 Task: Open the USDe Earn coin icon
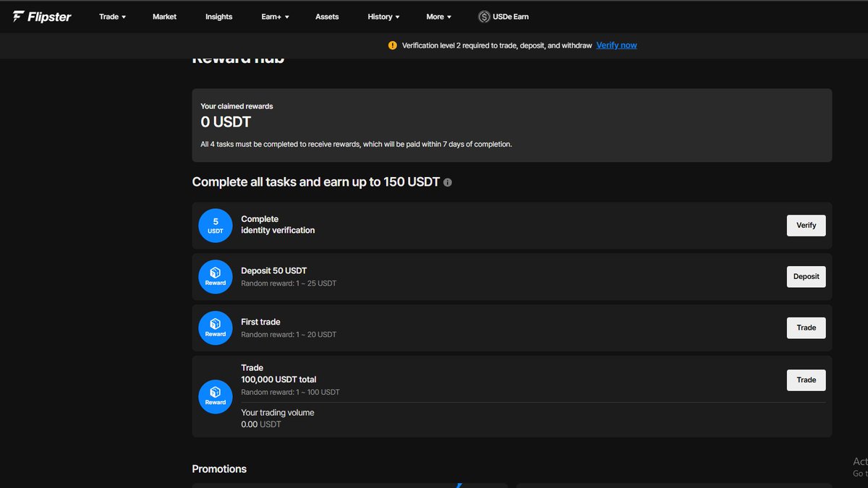(484, 17)
